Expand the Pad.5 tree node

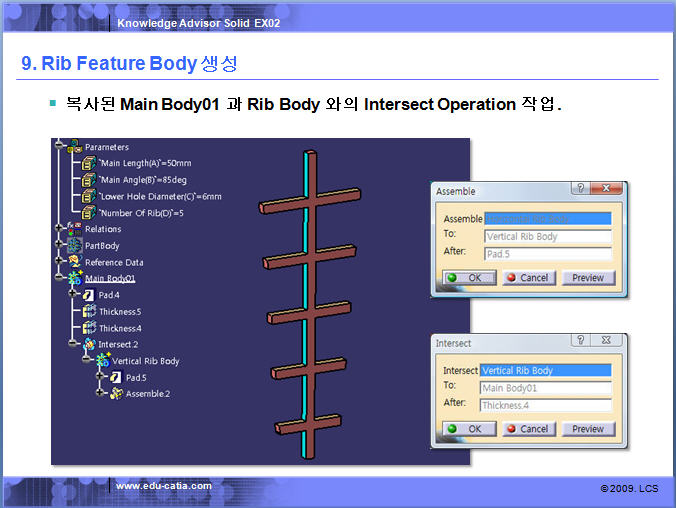click(x=100, y=377)
